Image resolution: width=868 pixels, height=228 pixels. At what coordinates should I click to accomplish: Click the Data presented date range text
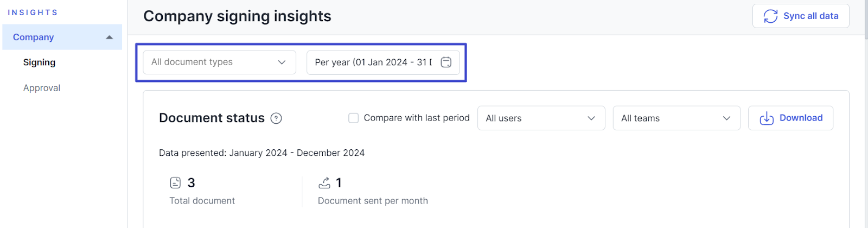[261, 153]
